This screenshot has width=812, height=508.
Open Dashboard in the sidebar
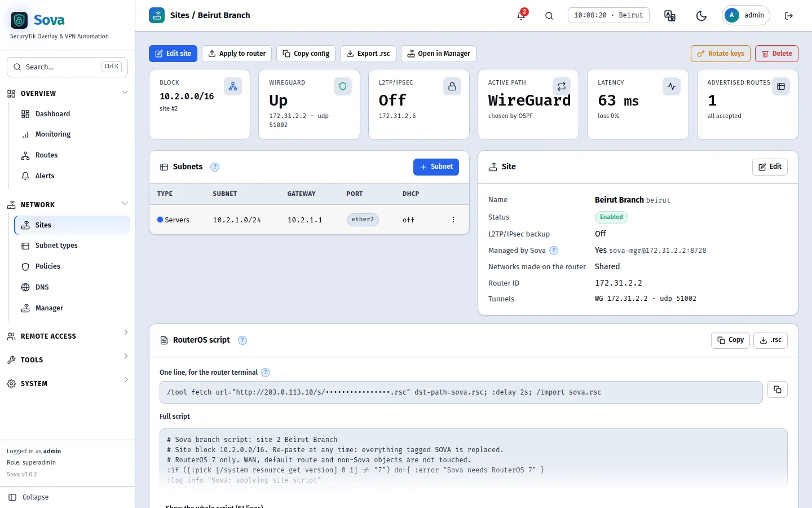click(x=72, y=114)
